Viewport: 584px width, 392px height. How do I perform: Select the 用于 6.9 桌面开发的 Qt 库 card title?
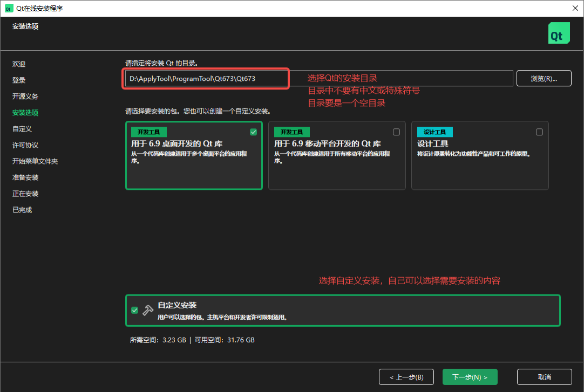click(176, 143)
